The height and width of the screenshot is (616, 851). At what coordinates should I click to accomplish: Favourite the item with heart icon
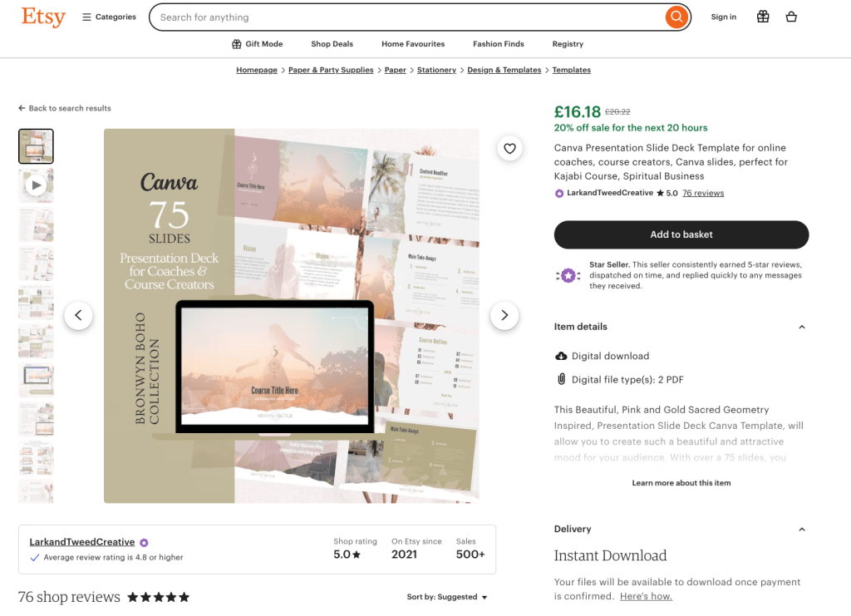click(509, 148)
